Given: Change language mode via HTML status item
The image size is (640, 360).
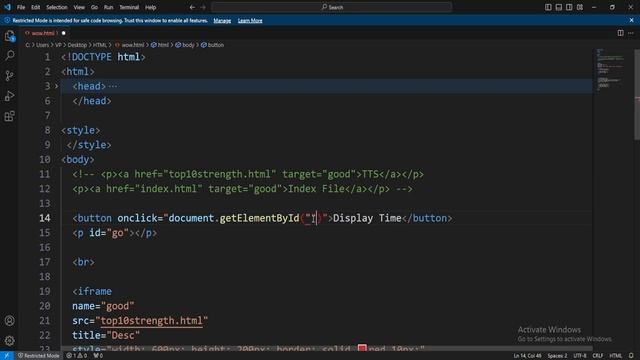Looking at the screenshot, I should 616,356.
